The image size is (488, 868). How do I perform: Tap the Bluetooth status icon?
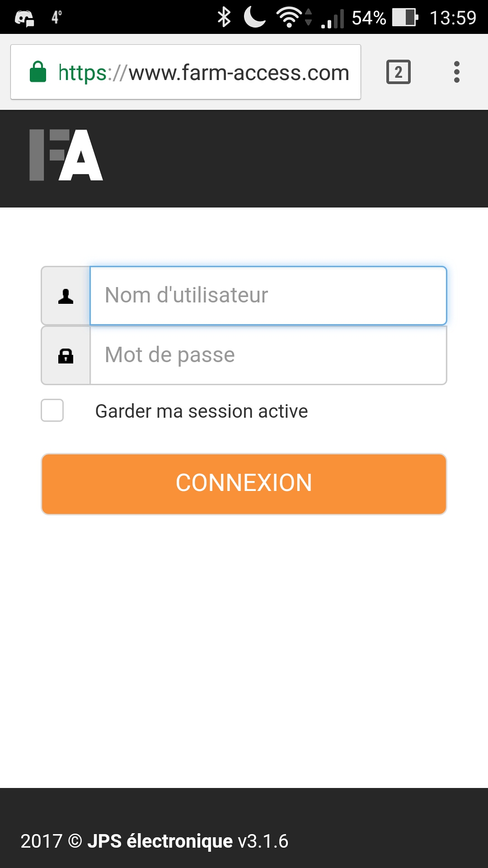click(224, 18)
